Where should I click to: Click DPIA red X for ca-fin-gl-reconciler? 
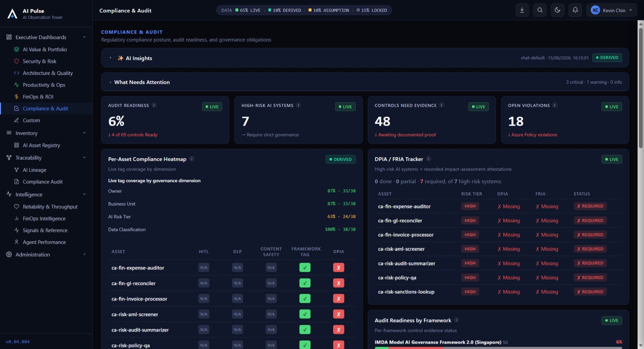coord(339,283)
